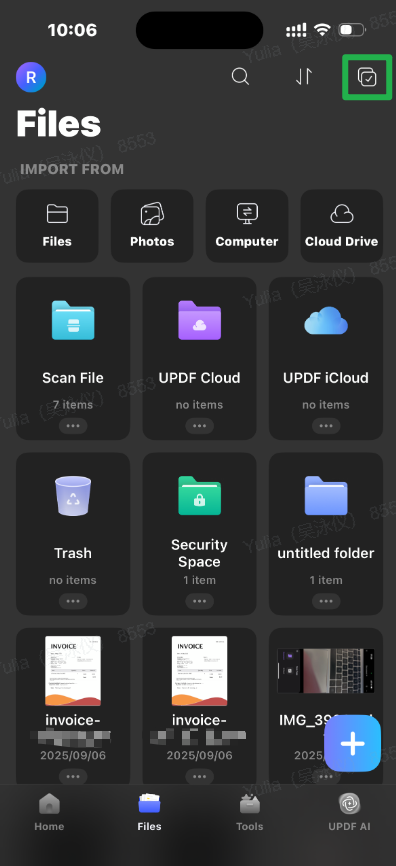Switch to the Files tab
396x866 pixels.
pyautogui.click(x=149, y=813)
